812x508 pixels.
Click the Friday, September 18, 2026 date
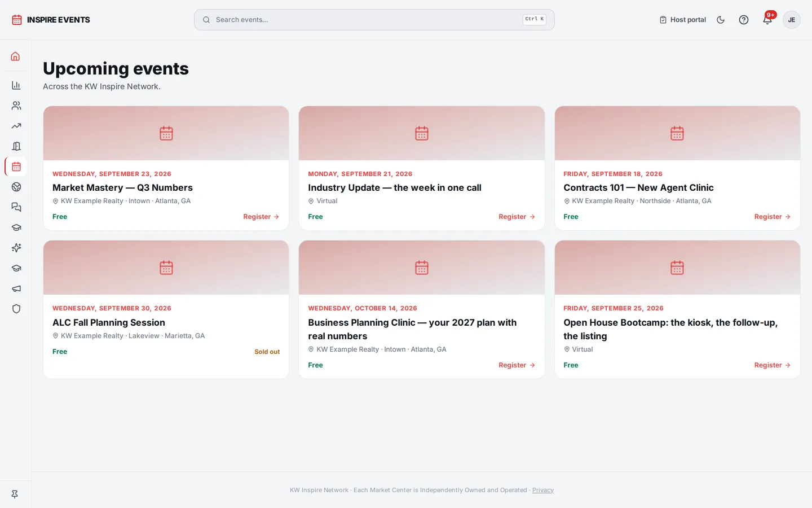pyautogui.click(x=613, y=174)
